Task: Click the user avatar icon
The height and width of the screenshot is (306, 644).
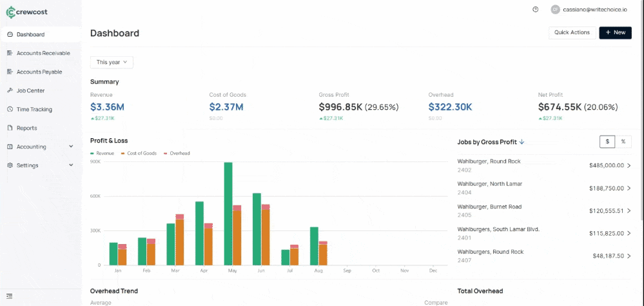Action: (555, 10)
